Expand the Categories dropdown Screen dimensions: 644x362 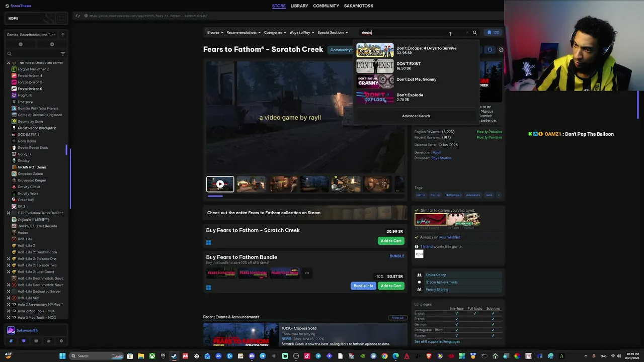click(x=275, y=33)
